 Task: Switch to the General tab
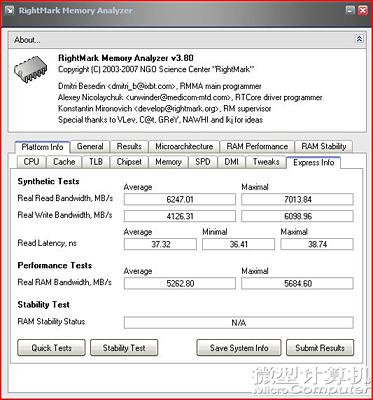pyautogui.click(x=90, y=146)
